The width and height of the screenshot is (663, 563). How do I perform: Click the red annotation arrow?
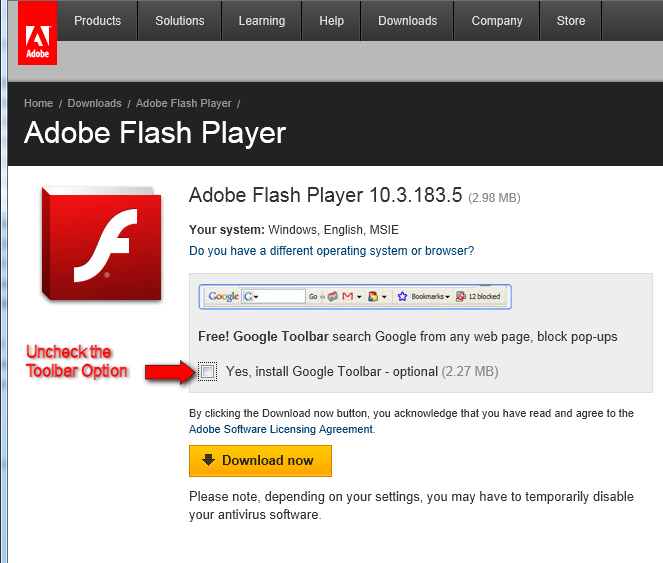(168, 372)
